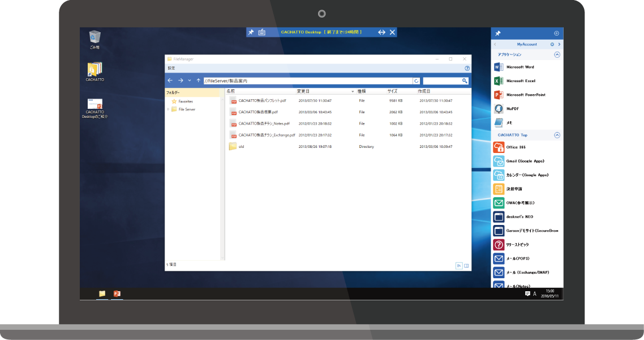Toggle session bar width with double-arrow icon

381,32
